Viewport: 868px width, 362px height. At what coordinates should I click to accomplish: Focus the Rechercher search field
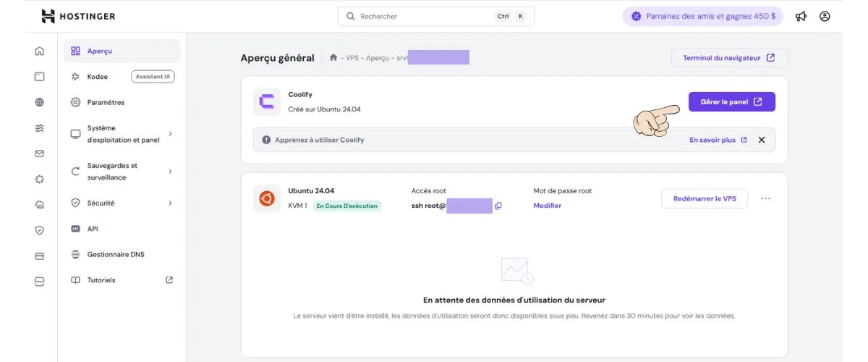pyautogui.click(x=436, y=16)
